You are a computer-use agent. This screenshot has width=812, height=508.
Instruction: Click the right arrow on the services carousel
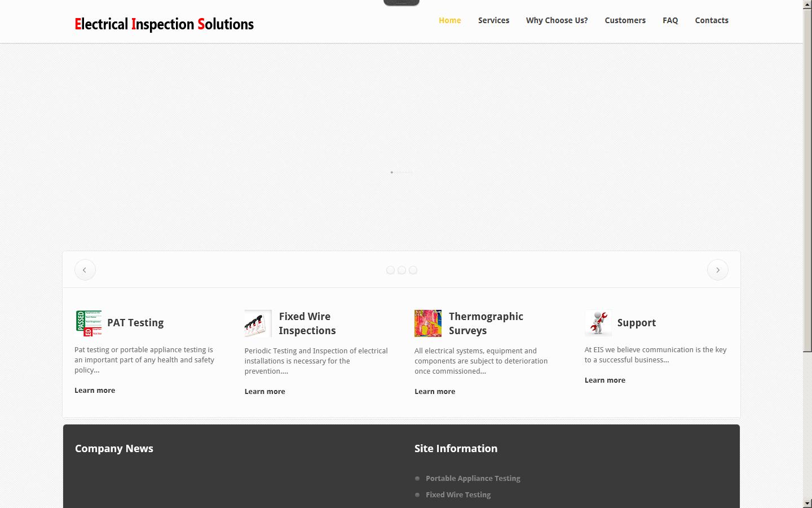[717, 269]
